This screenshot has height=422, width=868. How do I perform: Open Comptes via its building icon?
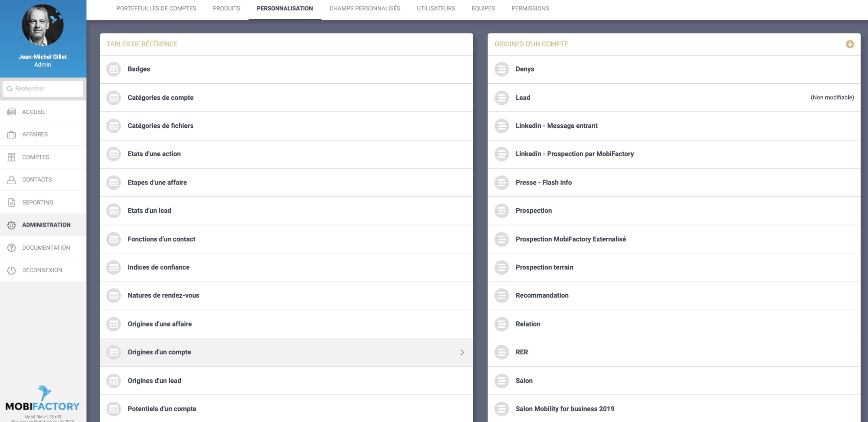click(12, 157)
